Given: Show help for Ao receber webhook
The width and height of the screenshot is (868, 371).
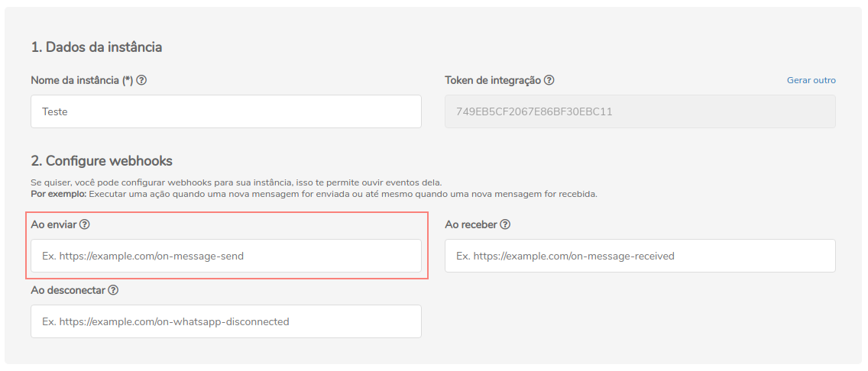Looking at the screenshot, I should (505, 224).
